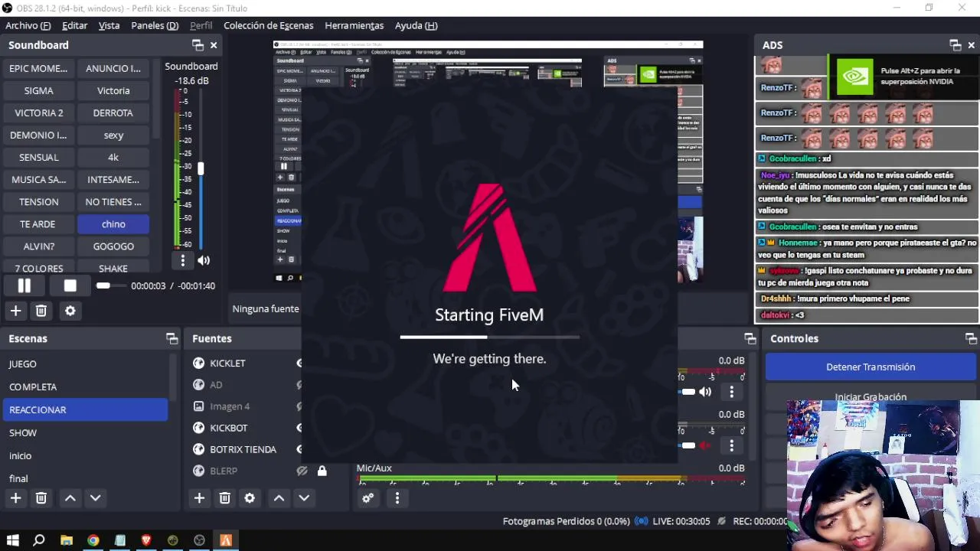
Task: Select the BOTRIX TIENDA source
Action: pos(245,449)
